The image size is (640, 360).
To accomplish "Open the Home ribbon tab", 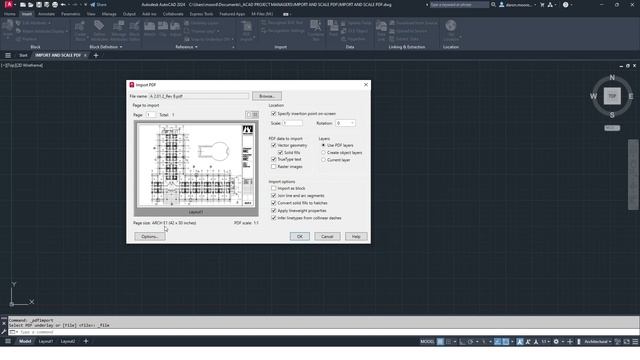I will coord(9,14).
